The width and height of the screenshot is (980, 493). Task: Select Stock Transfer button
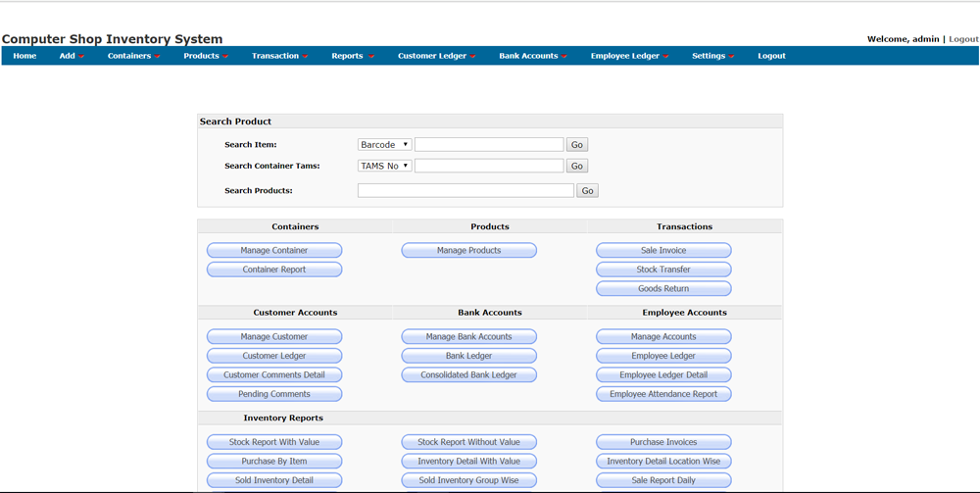(x=663, y=270)
